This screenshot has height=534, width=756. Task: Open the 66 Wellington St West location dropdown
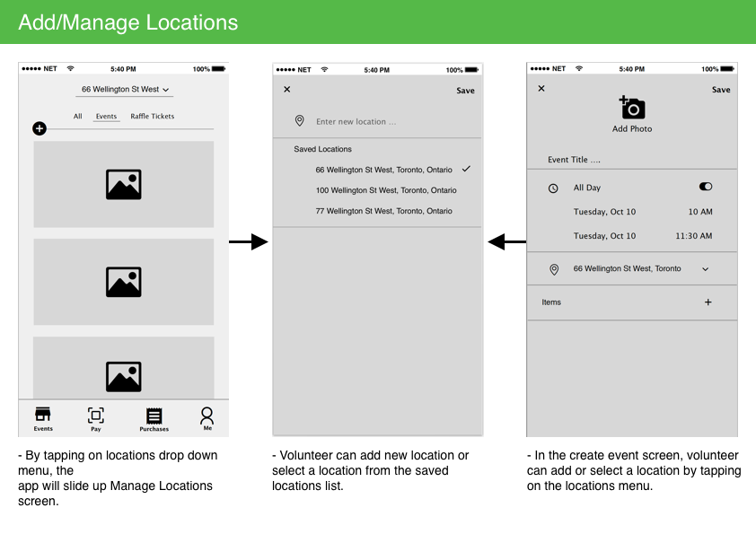(123, 90)
